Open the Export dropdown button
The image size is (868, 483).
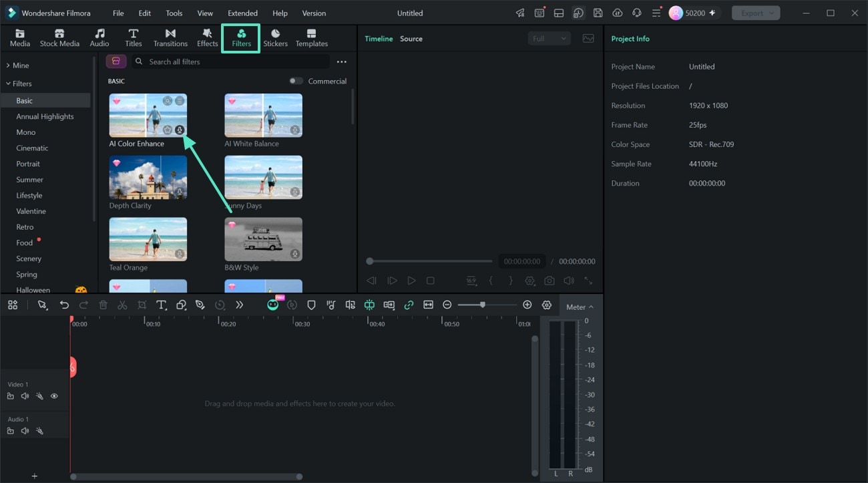[x=756, y=13]
